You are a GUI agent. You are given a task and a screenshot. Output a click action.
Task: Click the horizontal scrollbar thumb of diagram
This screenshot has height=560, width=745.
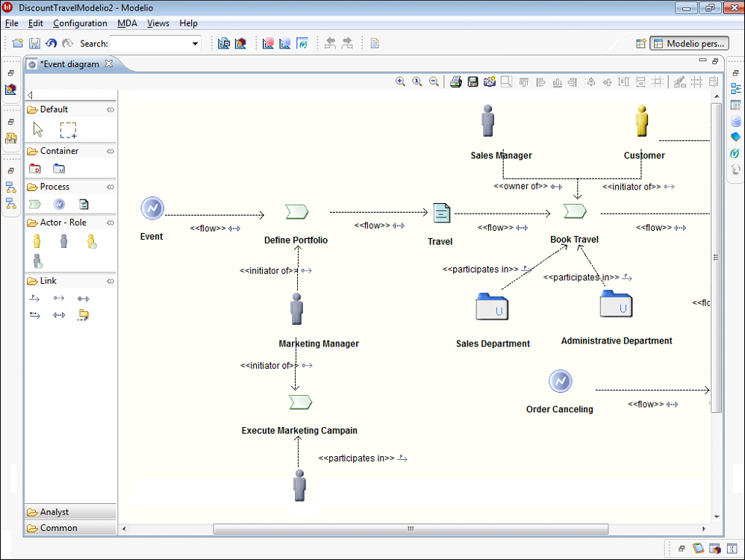pos(411,529)
